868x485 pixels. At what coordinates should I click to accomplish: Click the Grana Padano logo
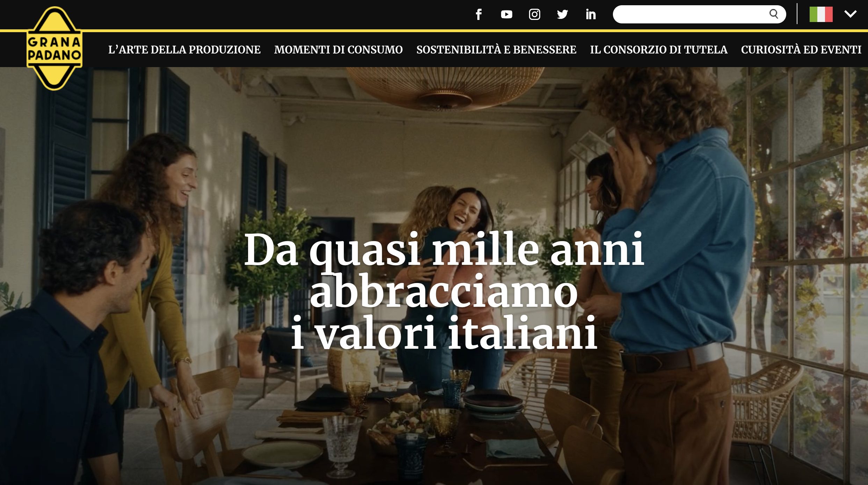coord(55,48)
